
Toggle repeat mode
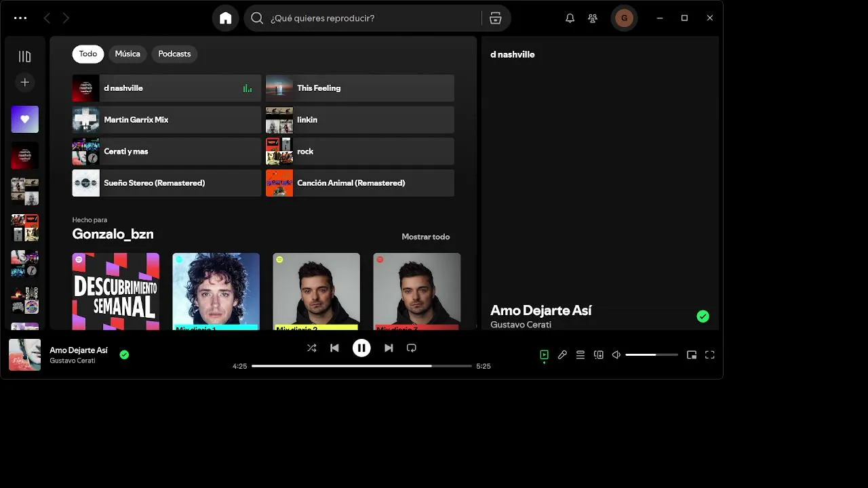pyautogui.click(x=411, y=348)
